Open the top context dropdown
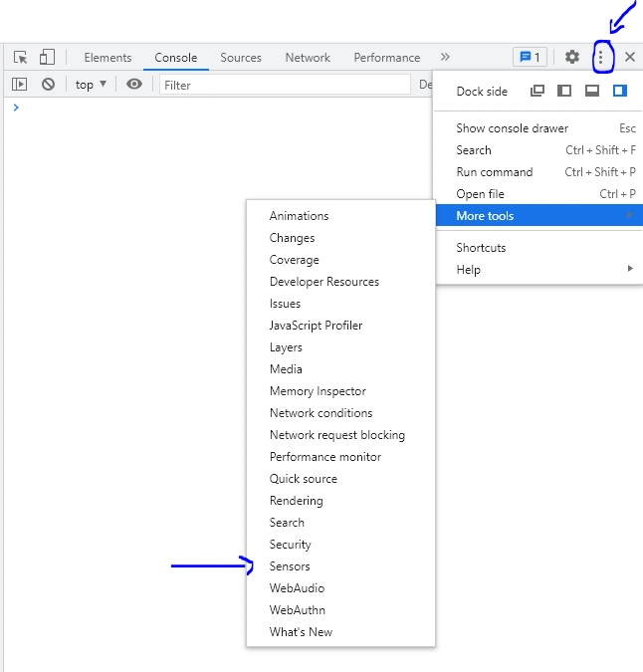Image resolution: width=643 pixels, height=672 pixels. coord(91,85)
